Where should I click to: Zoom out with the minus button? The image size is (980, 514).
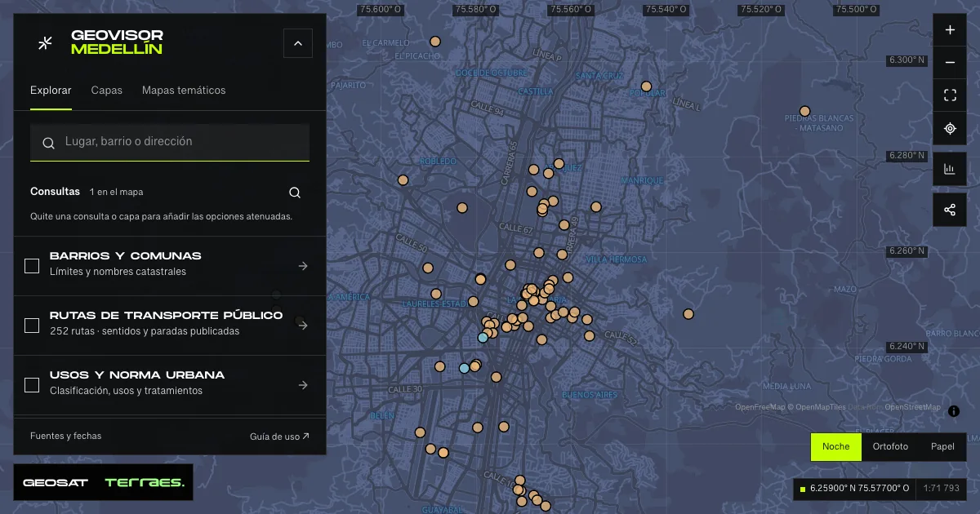(950, 63)
